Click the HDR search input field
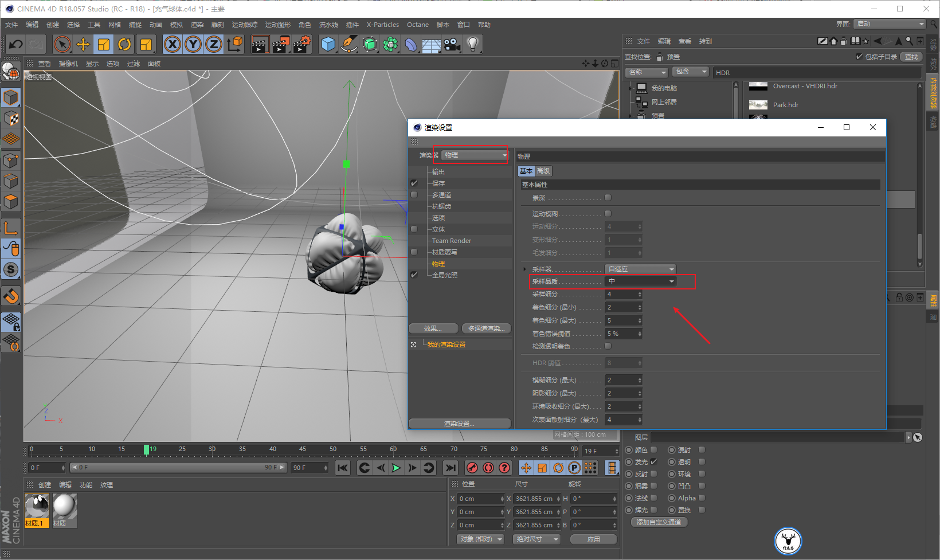 click(817, 73)
